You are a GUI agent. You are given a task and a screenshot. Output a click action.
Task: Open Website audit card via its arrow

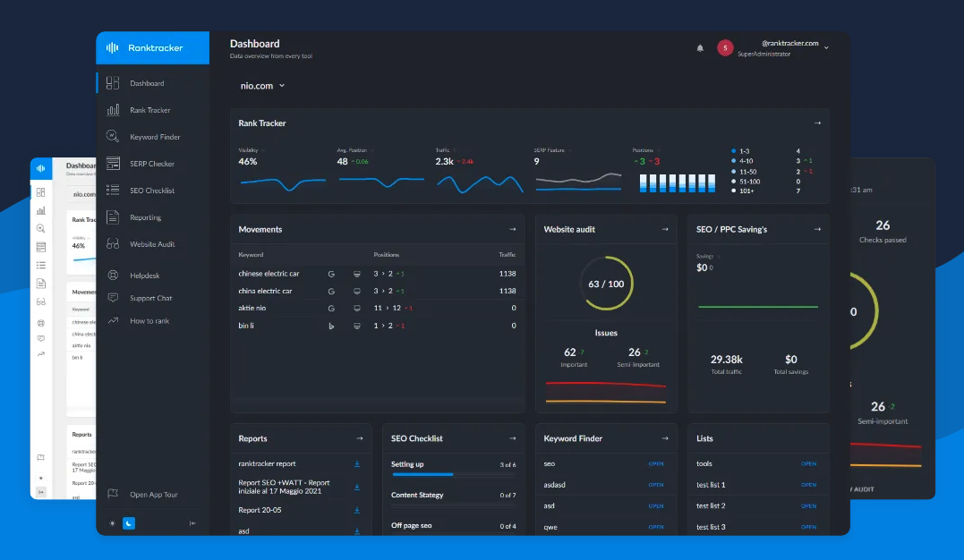[x=664, y=229]
